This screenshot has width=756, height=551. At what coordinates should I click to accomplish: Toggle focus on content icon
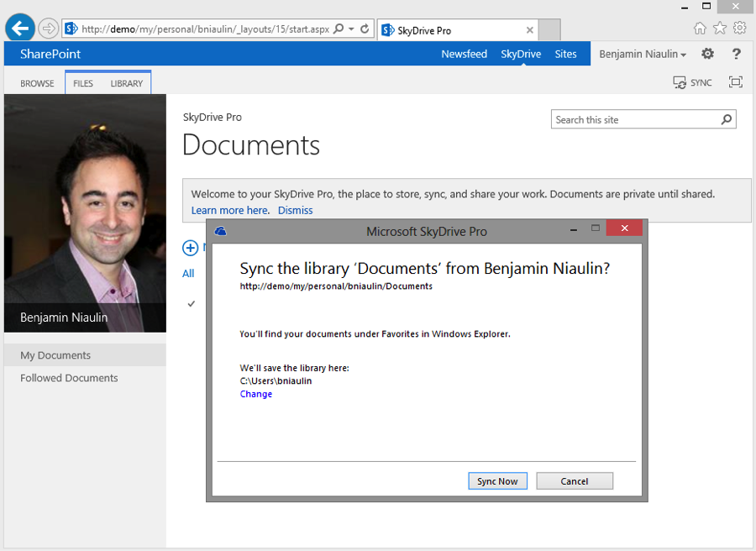736,82
